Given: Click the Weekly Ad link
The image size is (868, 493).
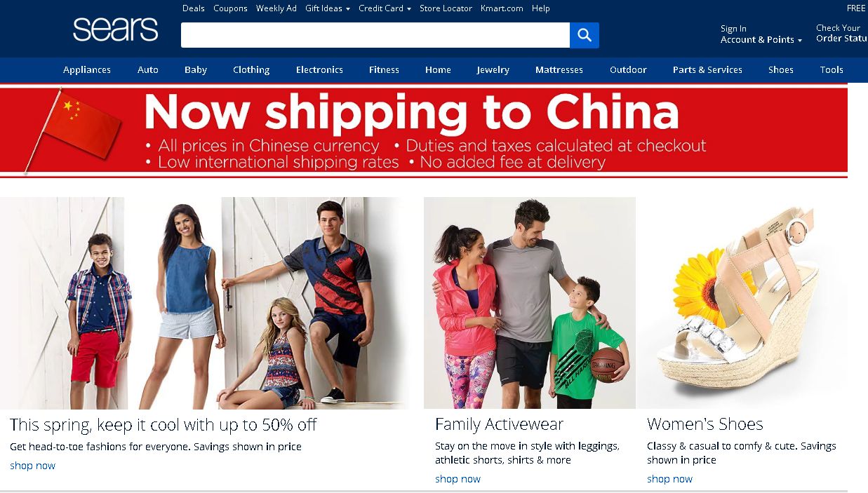Looking at the screenshot, I should [x=276, y=8].
